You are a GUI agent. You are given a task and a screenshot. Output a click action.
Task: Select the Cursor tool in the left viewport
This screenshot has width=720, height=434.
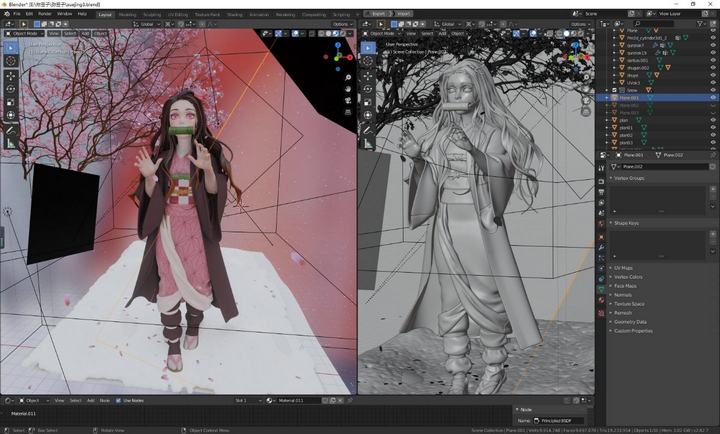(x=11, y=61)
